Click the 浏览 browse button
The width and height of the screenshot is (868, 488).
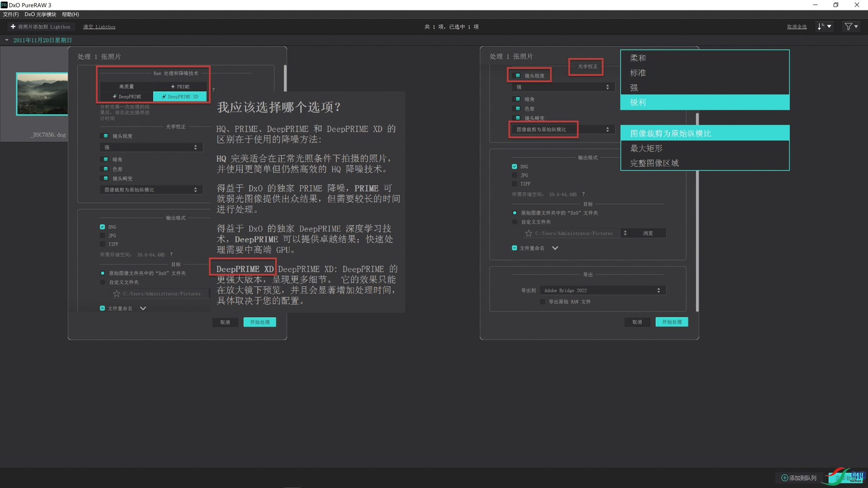pyautogui.click(x=648, y=233)
